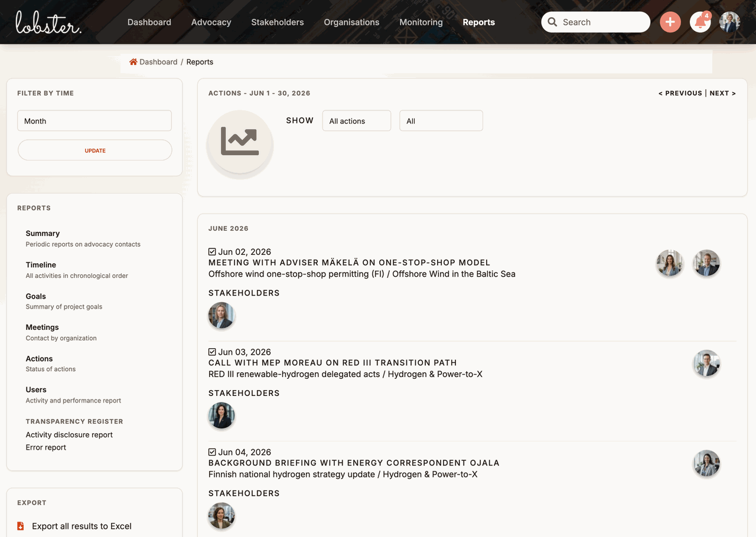Click the Update button
This screenshot has width=756, height=537.
point(94,150)
